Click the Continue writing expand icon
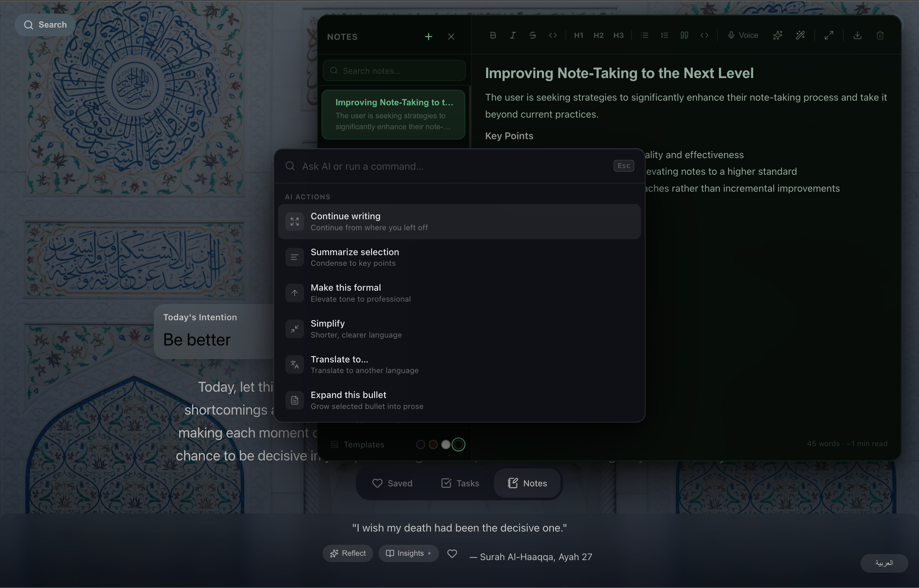Screen dimensions: 919x588 coord(294,222)
